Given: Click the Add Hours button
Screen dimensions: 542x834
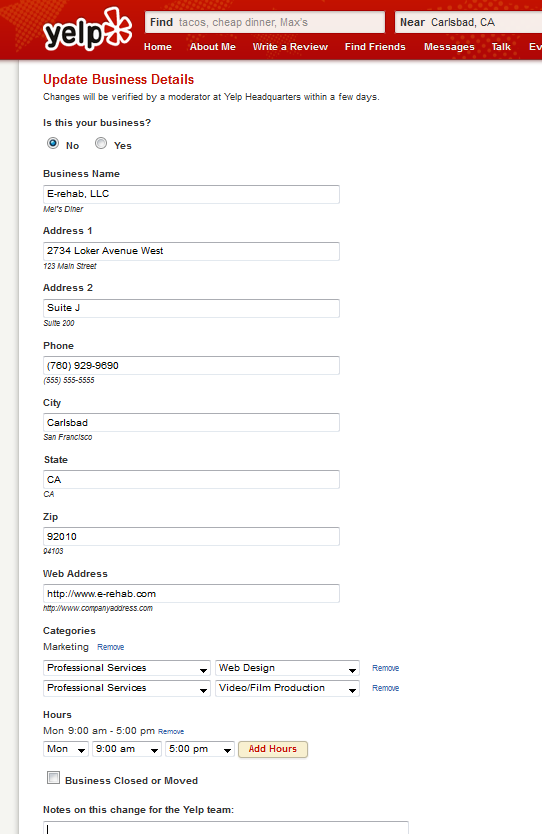Looking at the screenshot, I should tap(273, 749).
